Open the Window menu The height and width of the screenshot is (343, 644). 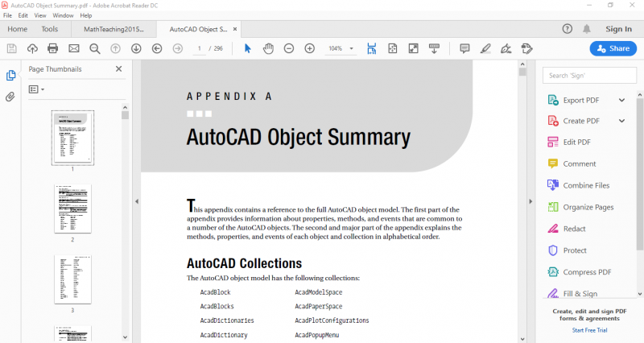(63, 15)
